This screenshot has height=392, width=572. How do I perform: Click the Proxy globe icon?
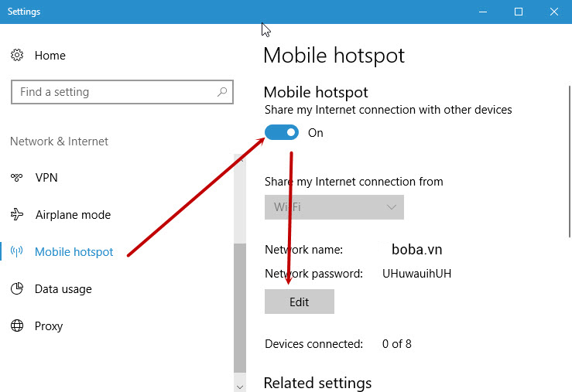tap(17, 326)
